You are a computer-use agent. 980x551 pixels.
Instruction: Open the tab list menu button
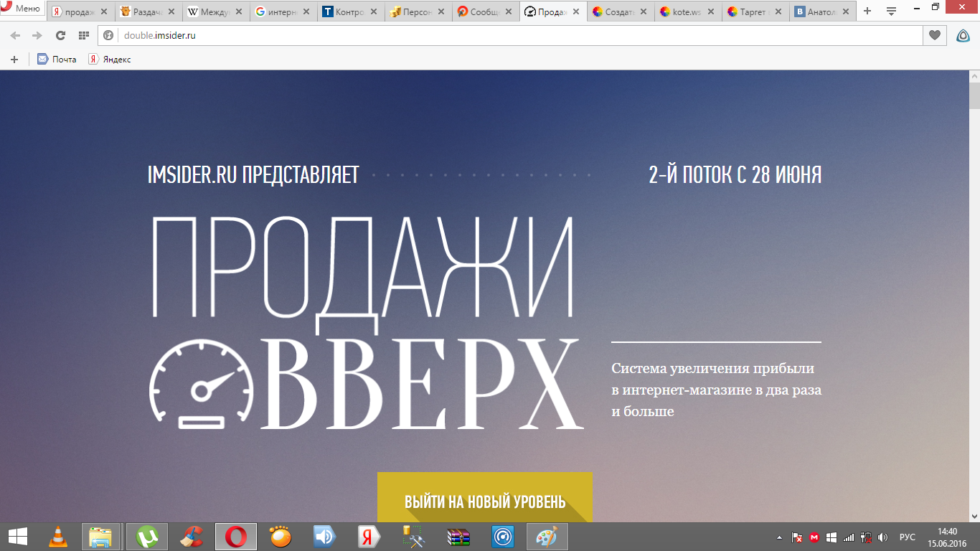(891, 11)
